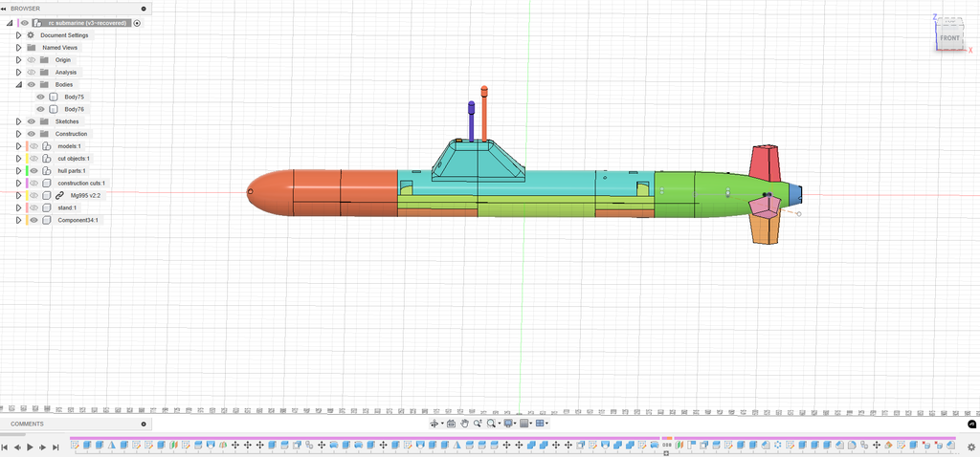The image size is (980, 457).
Task: Open the timeline settings gear
Action: [x=971, y=447]
